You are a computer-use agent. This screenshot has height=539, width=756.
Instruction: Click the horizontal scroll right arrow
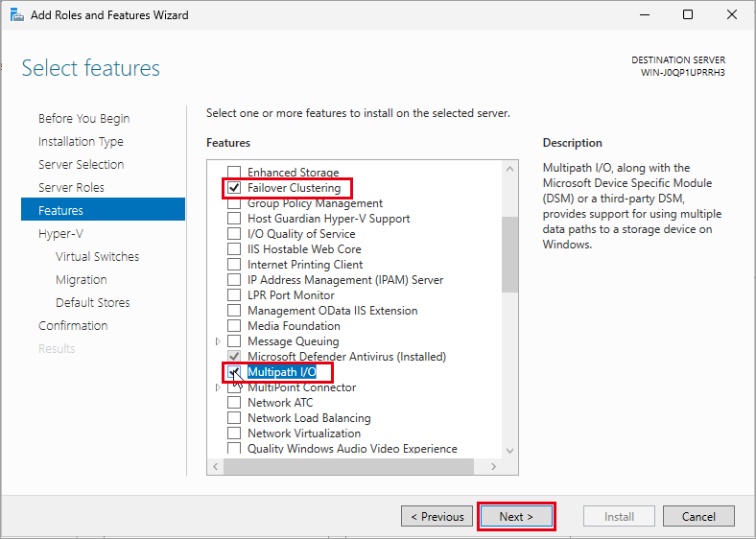(493, 466)
